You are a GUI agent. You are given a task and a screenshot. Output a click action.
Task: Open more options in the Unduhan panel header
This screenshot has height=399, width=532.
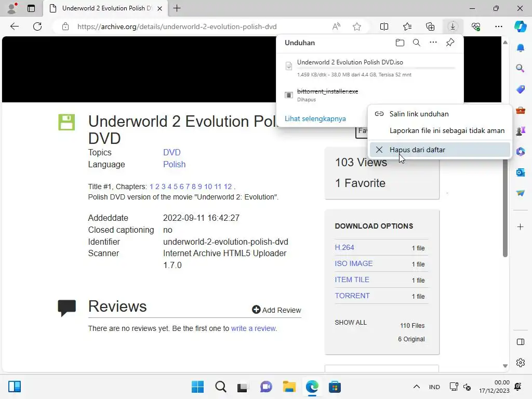(433, 43)
